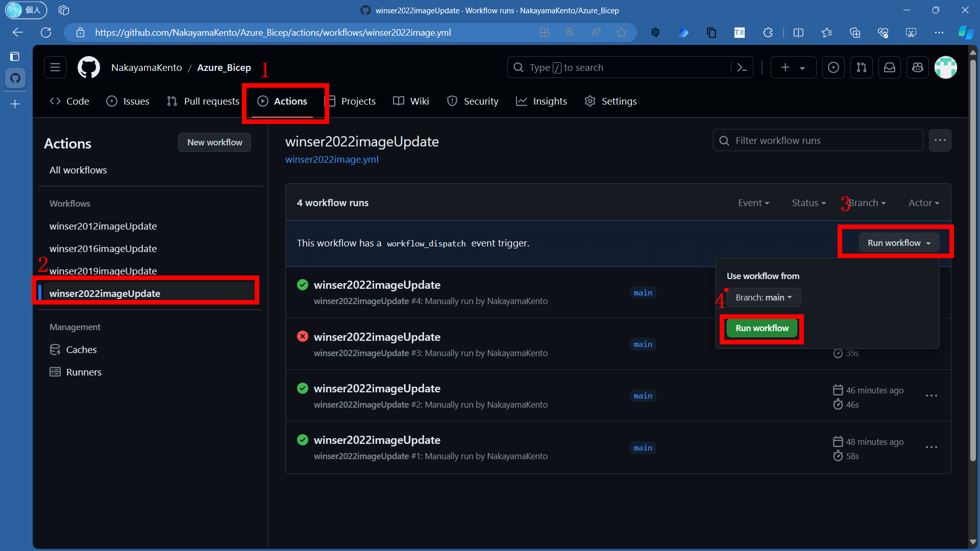Open the pull requests icon in header
The height and width of the screenshot is (551, 980).
862,67
